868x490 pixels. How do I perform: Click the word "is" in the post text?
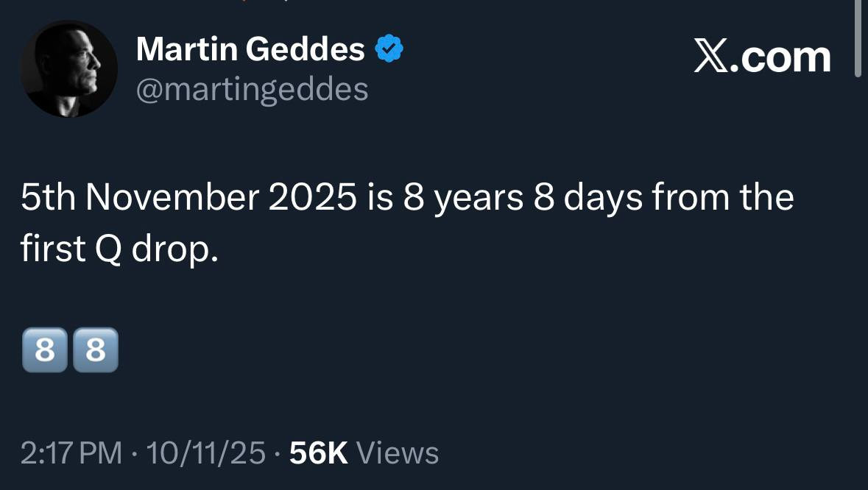coord(378,199)
